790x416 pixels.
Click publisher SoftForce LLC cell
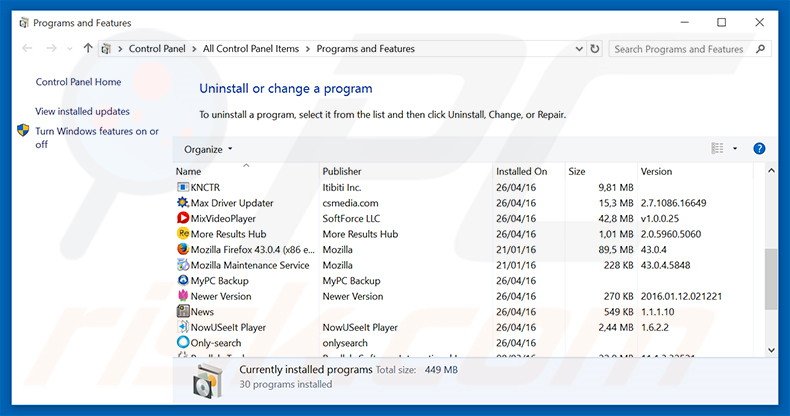[351, 219]
